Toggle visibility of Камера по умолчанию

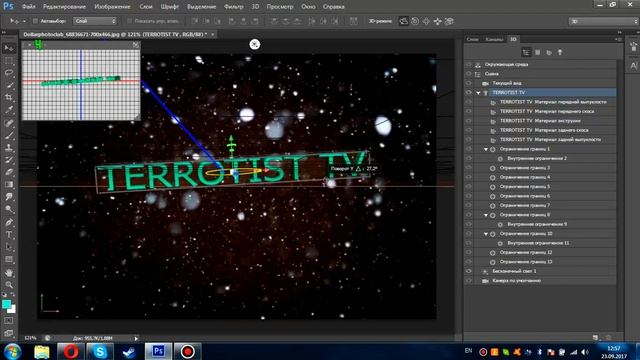click(469, 281)
